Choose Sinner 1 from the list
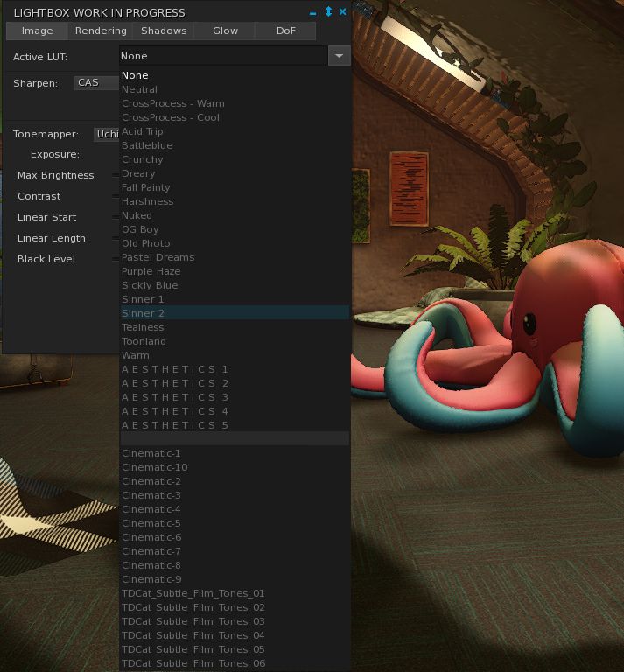The image size is (624, 672). pyautogui.click(x=235, y=299)
